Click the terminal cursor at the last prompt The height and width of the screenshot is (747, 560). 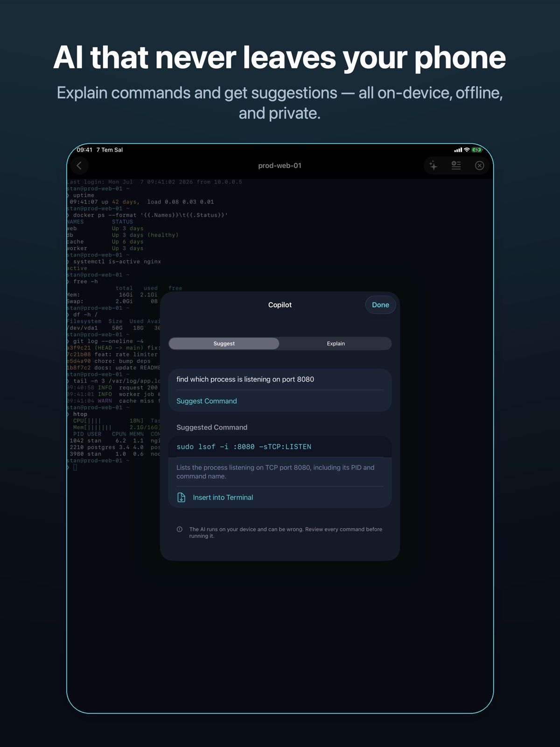(x=75, y=467)
